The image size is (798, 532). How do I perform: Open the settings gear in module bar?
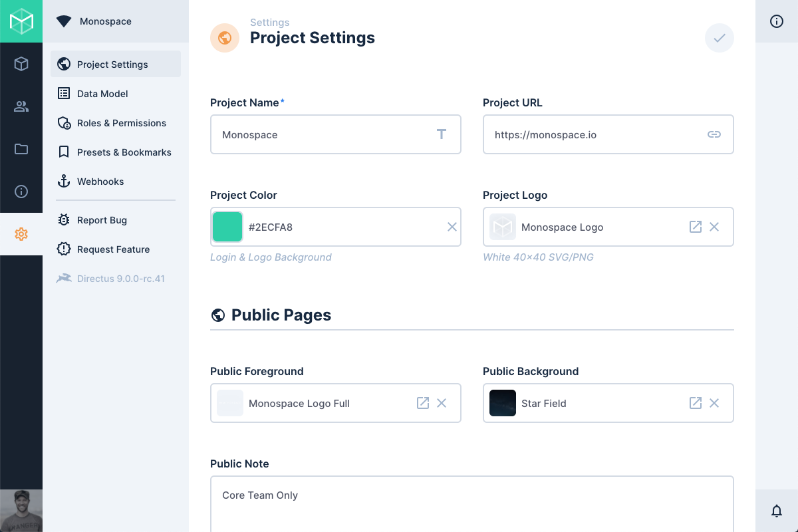click(21, 234)
